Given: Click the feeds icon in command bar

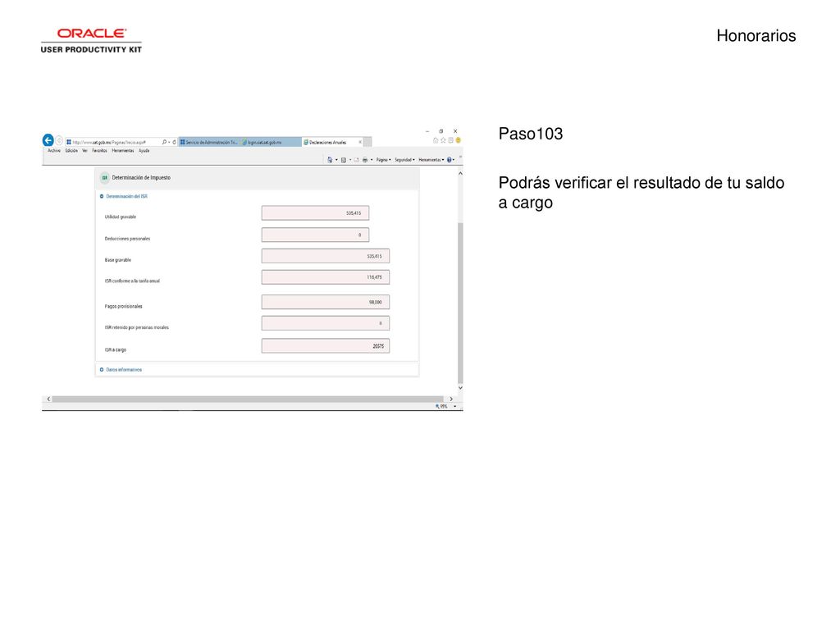Looking at the screenshot, I should click(x=344, y=160).
